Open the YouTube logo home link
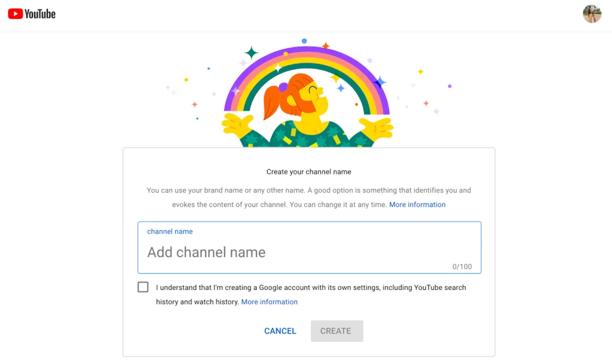 click(x=32, y=14)
